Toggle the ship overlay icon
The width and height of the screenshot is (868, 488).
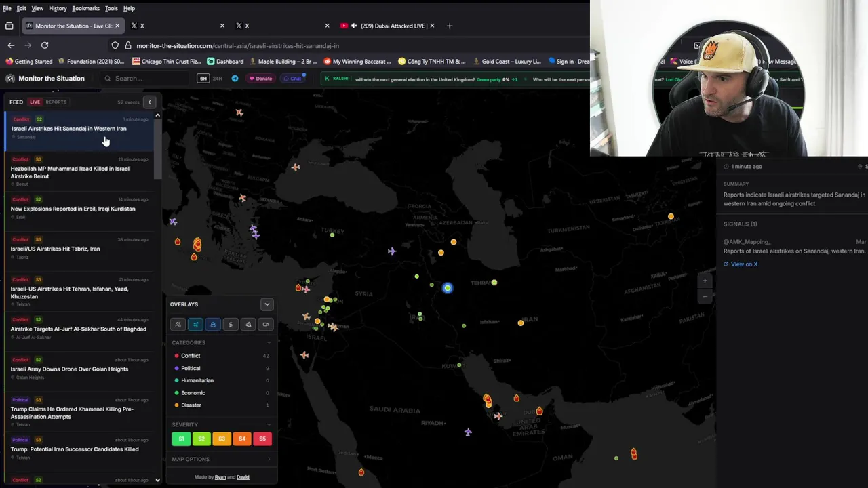[213, 325]
